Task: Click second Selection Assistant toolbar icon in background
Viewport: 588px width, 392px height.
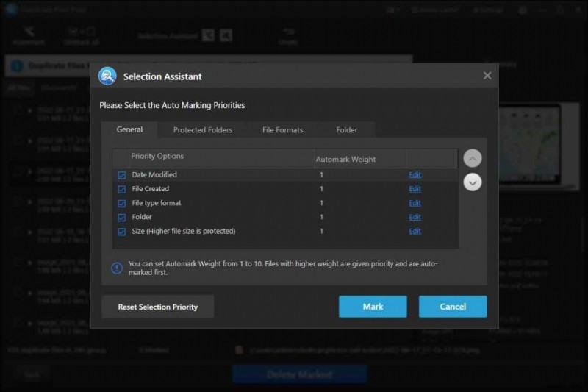Action: 226,35
